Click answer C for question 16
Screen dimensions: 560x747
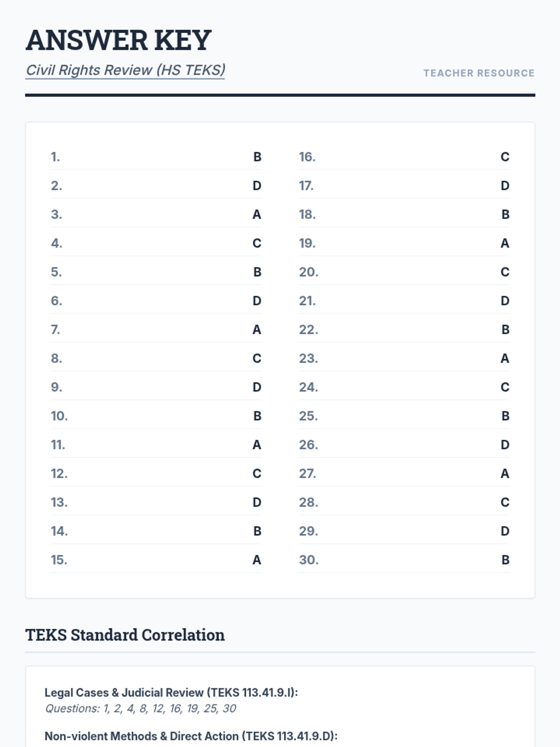(x=505, y=157)
